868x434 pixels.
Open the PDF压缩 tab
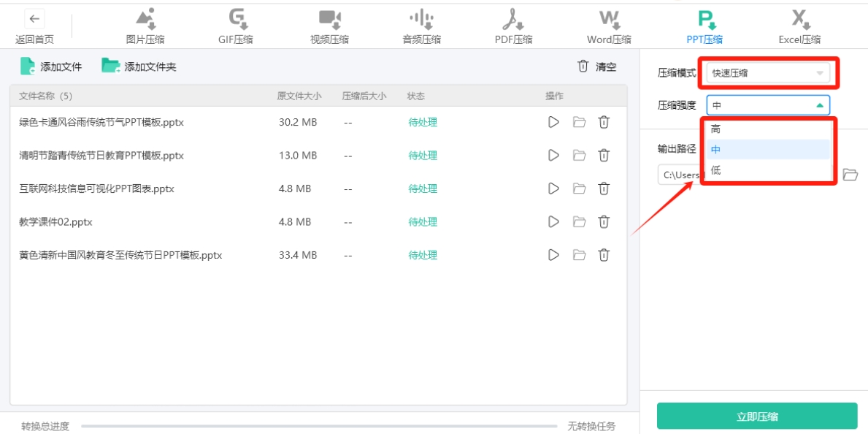tap(514, 26)
